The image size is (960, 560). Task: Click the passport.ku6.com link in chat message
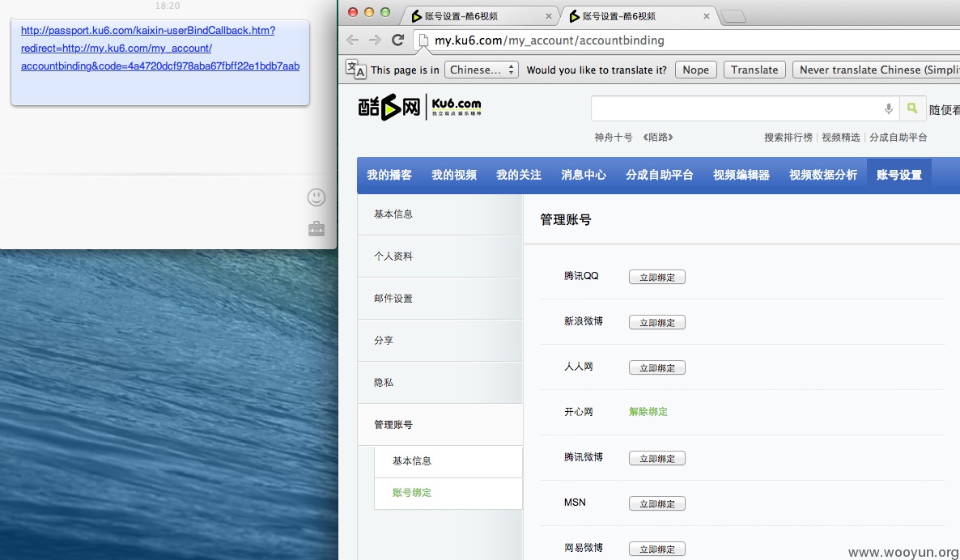coord(160,49)
